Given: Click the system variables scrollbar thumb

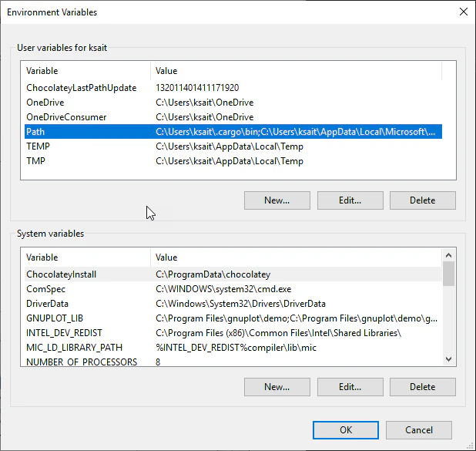Looking at the screenshot, I should (x=448, y=274).
